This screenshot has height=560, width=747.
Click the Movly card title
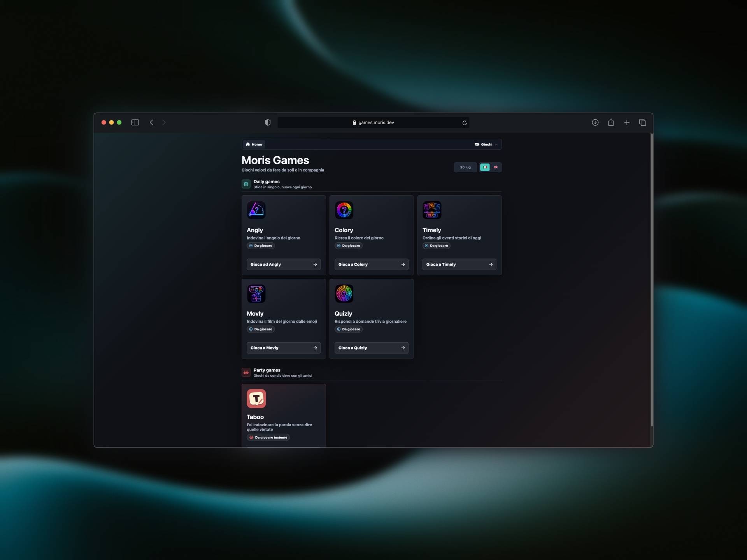(x=255, y=314)
